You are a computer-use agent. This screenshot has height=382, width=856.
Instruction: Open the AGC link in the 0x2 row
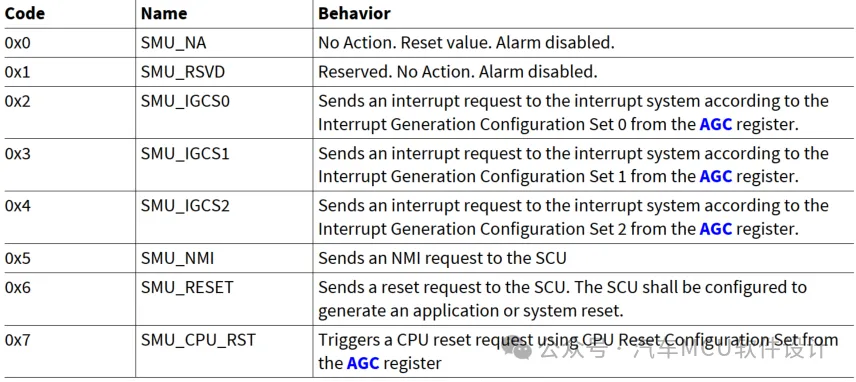coord(716,124)
